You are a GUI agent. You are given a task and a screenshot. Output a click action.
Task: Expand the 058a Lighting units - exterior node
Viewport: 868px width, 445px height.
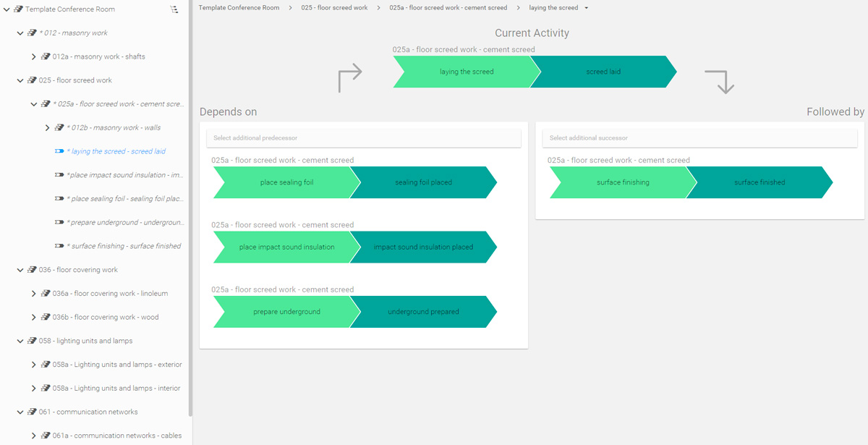coord(34,365)
